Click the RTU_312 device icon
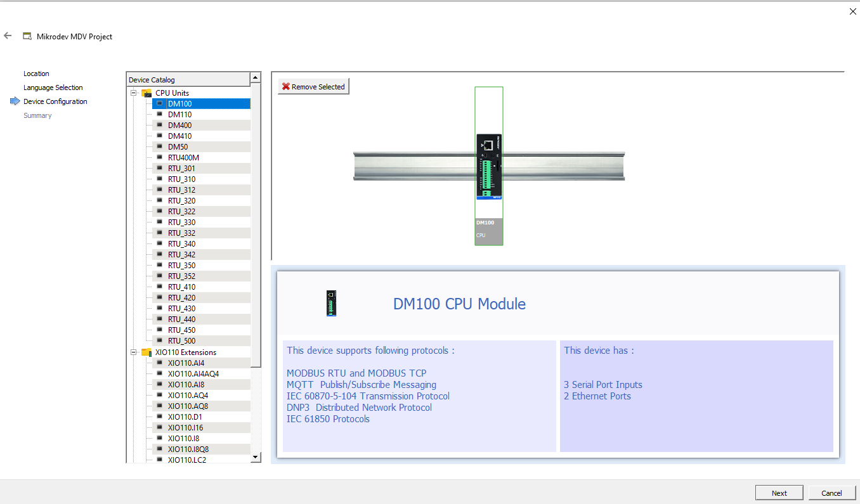This screenshot has width=860, height=504. coord(160,190)
